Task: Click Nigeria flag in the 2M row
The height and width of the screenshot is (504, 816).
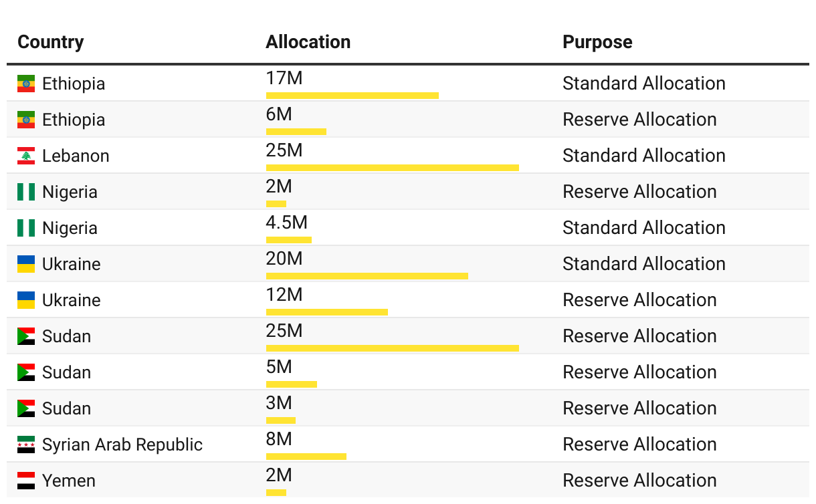Action: [x=26, y=192]
